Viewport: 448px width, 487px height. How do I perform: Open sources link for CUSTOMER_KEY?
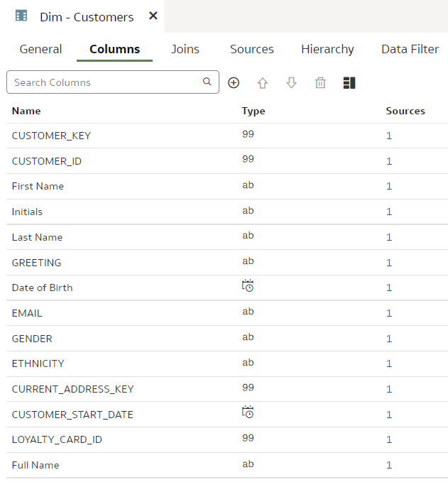389,136
